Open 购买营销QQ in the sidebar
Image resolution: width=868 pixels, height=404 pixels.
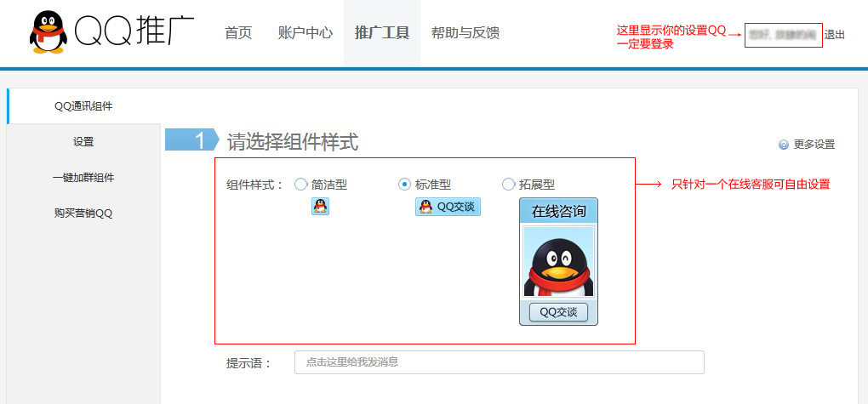tap(83, 213)
